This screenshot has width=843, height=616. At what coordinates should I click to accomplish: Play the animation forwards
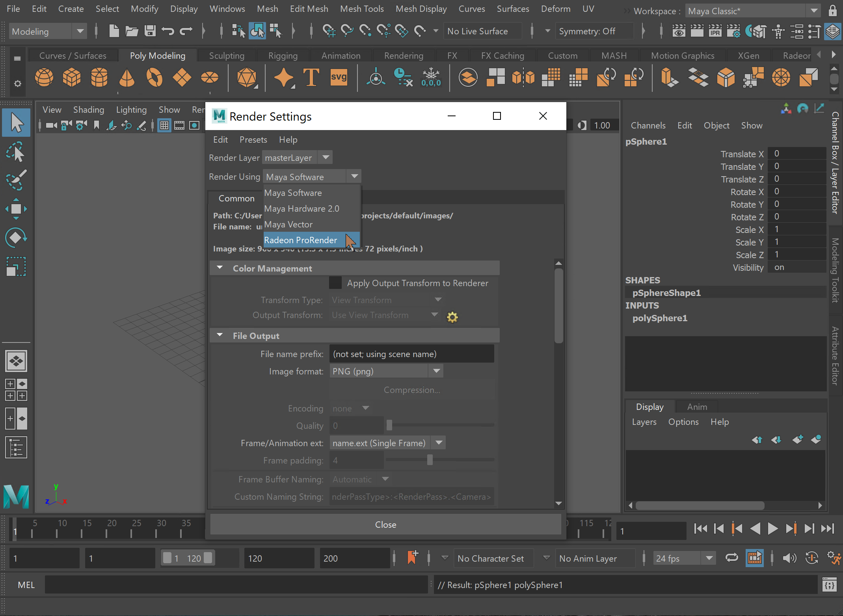773,529
